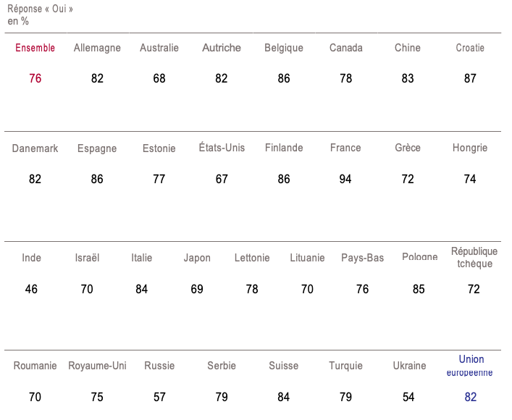Click the "Royaume-Uni" country label

pos(97,366)
